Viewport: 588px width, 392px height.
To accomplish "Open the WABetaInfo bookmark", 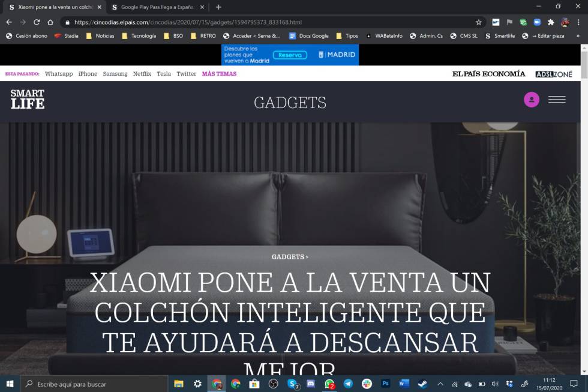I will (x=384, y=36).
